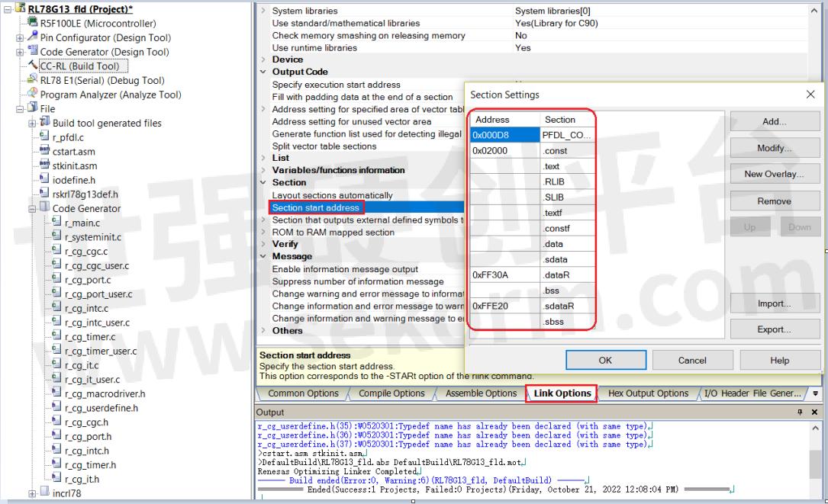828x504 pixels.
Task: Click the Program Analyzer tool icon
Action: click(x=33, y=95)
